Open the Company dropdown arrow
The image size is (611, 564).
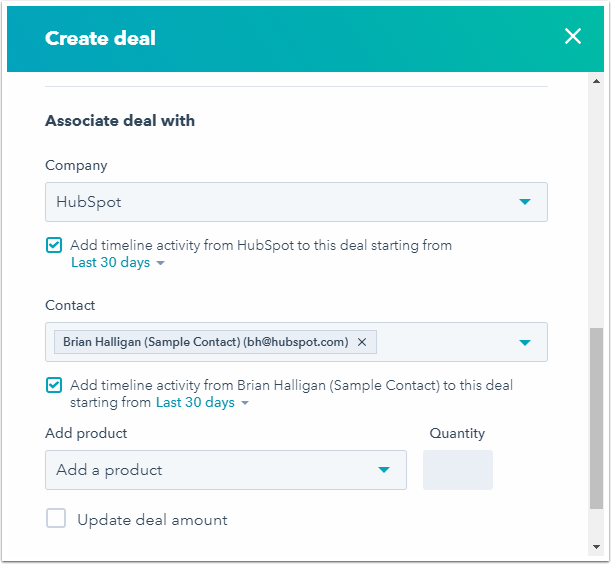525,202
